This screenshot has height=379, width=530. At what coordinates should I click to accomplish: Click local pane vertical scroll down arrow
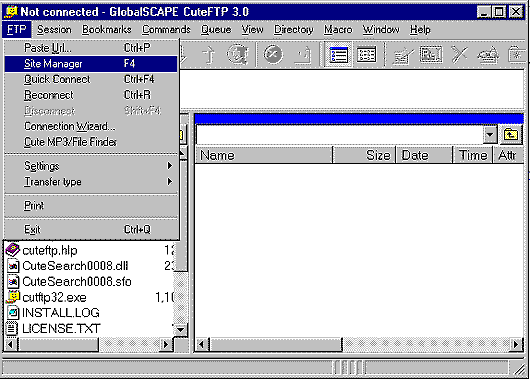181,329
